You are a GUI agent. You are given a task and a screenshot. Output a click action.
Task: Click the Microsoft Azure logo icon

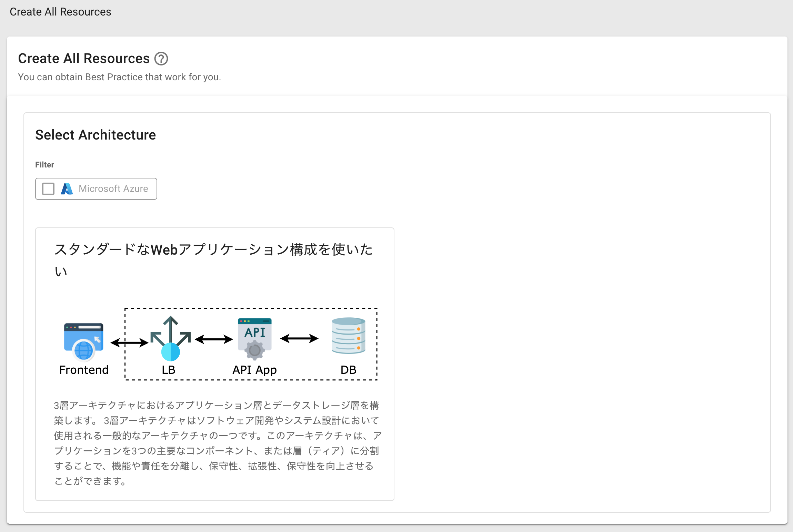67,189
